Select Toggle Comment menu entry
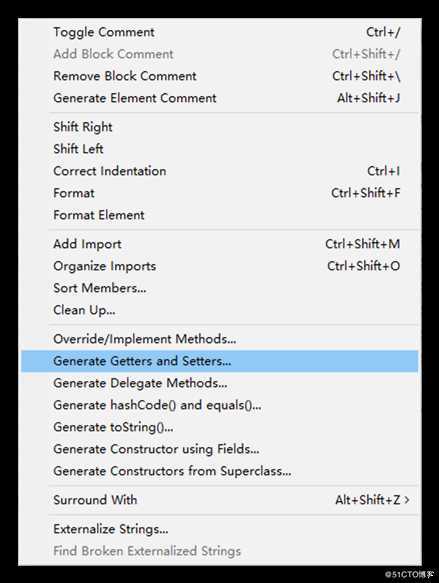This screenshot has height=583, width=439. (219, 32)
